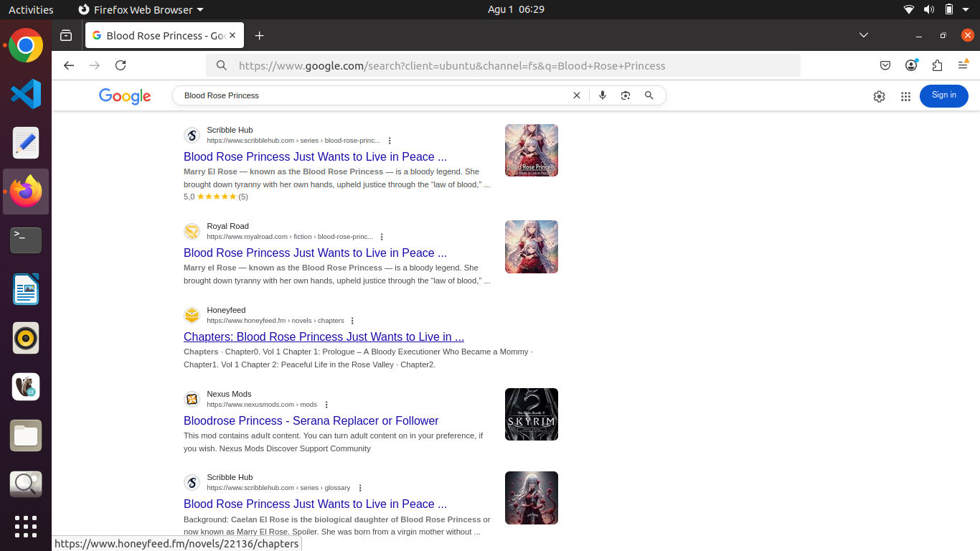Launch the Terminal from the dock
This screenshot has width=980, height=551.
point(25,240)
